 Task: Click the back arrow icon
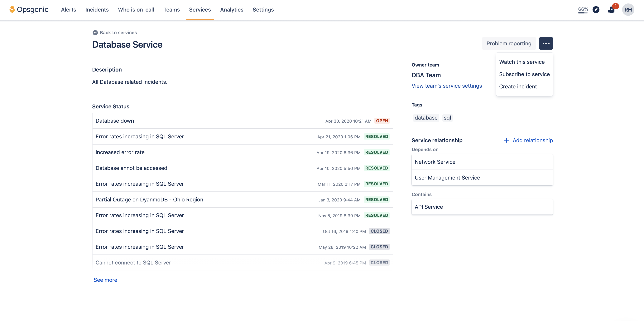click(x=95, y=32)
